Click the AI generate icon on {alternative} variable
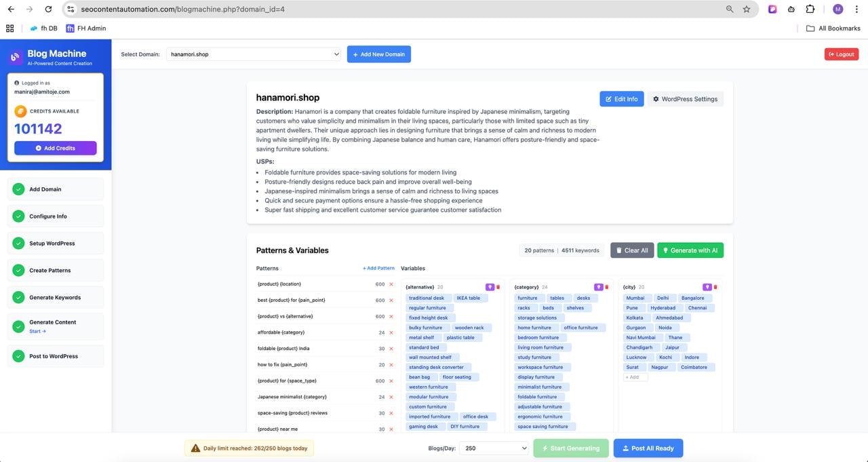Viewport: 868px width, 462px height. click(x=490, y=287)
